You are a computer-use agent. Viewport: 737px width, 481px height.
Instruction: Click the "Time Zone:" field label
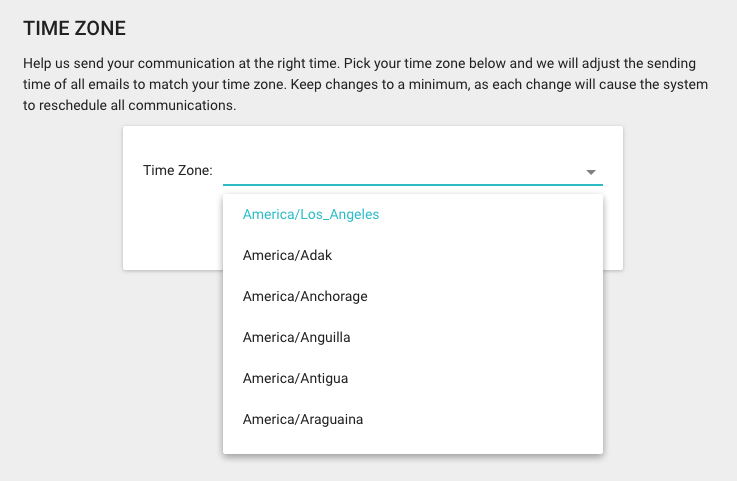pyautogui.click(x=178, y=170)
